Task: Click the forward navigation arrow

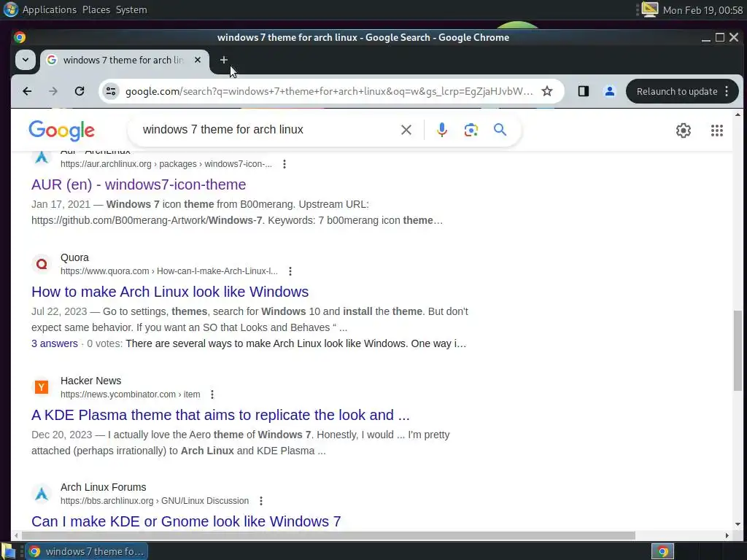Action: [53, 91]
